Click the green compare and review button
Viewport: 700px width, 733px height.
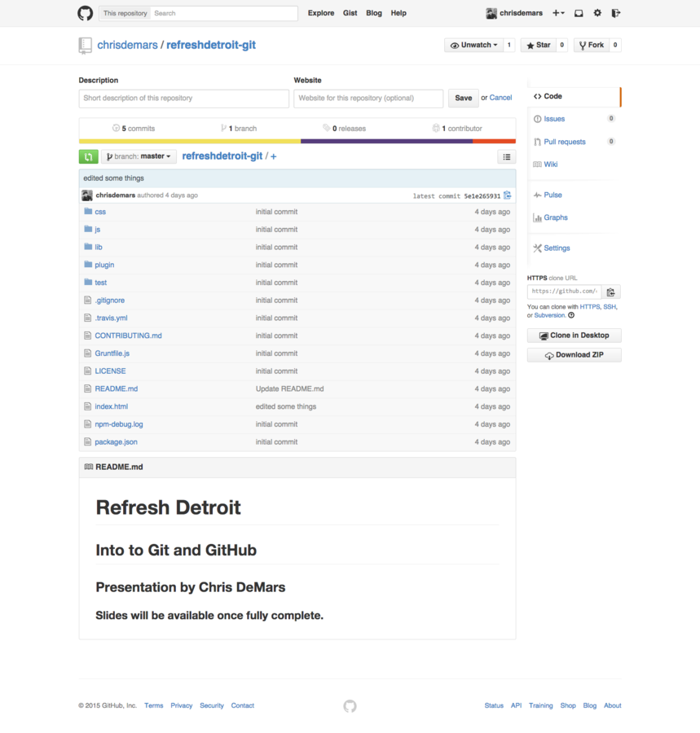click(88, 156)
